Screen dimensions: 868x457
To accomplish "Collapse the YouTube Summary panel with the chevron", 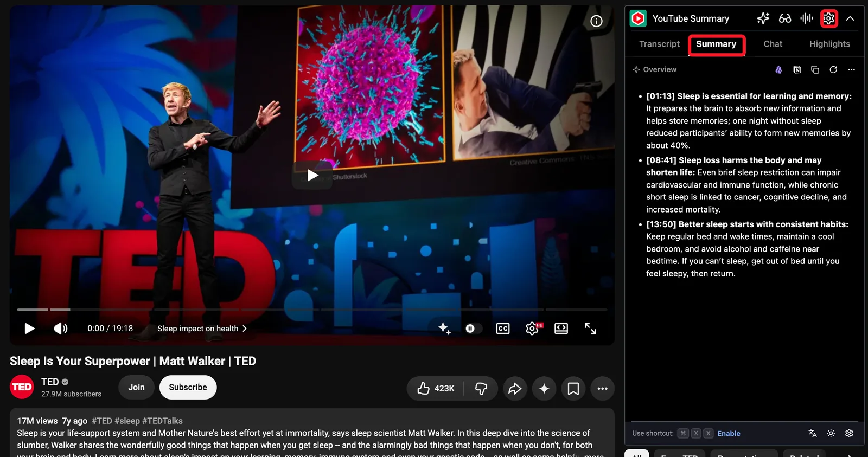I will pyautogui.click(x=850, y=18).
